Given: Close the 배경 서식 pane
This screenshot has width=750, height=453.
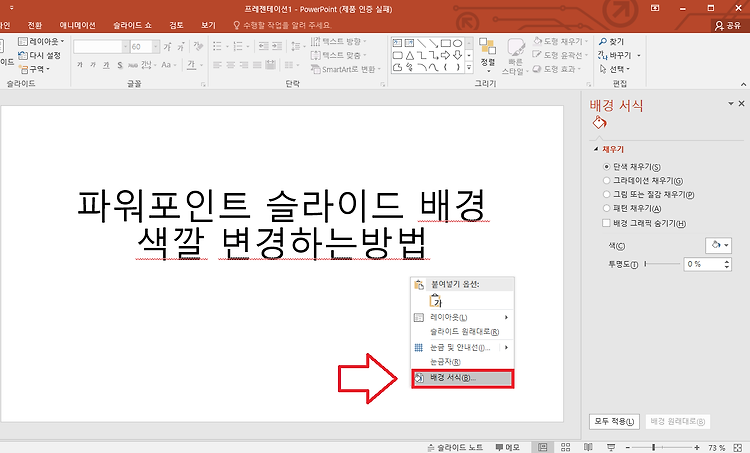Looking at the screenshot, I should pos(741,103).
